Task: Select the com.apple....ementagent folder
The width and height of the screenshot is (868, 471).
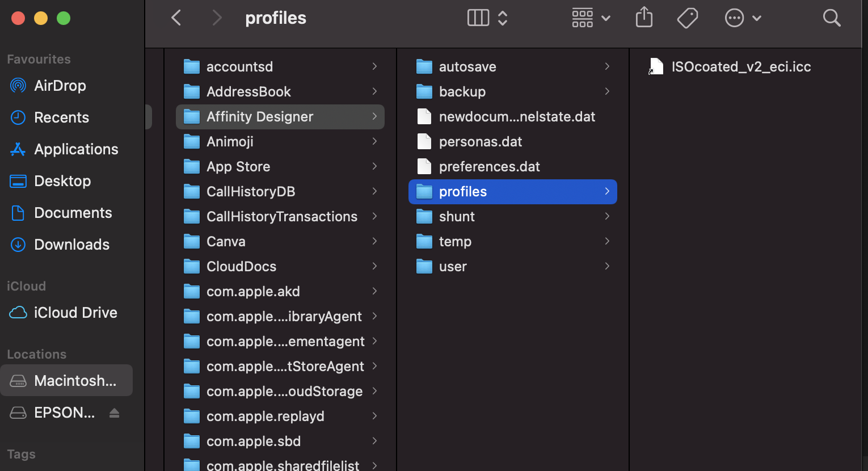Action: 280,342
